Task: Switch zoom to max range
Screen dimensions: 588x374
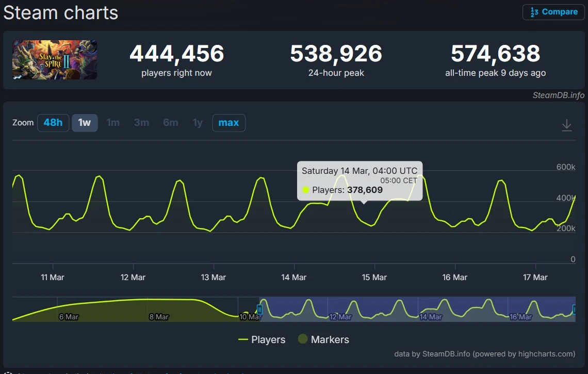Action: click(228, 123)
